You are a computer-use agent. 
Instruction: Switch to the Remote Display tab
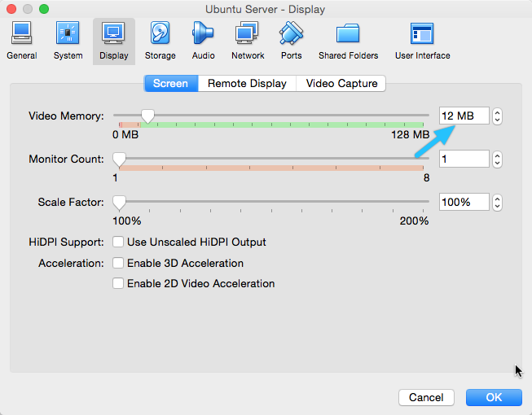coord(247,83)
